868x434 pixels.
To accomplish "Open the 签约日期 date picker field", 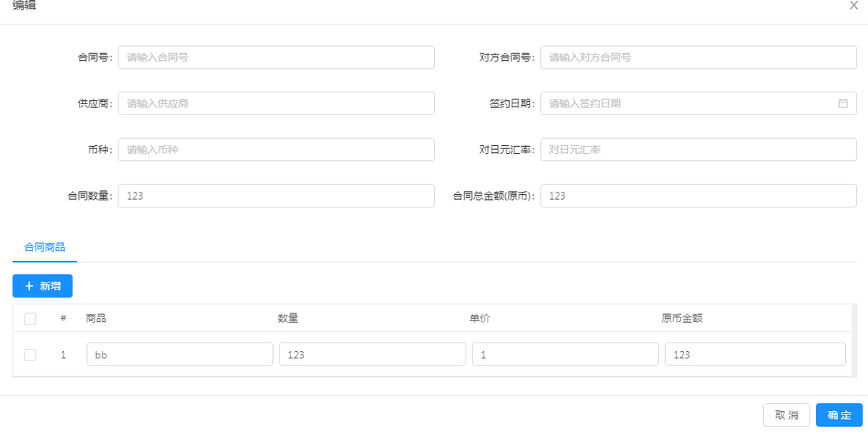I will [698, 103].
